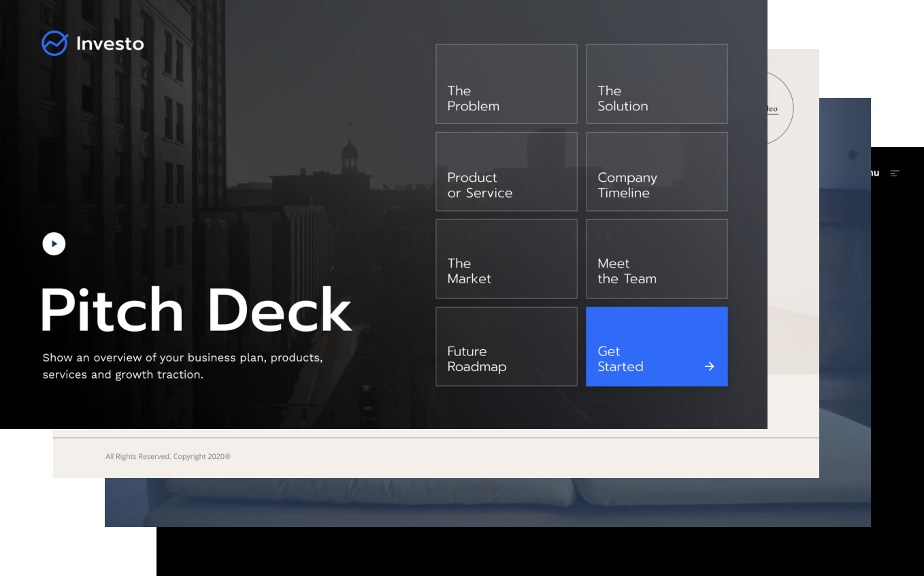Open The Problem section
Screen dimensions: 924x576
[x=506, y=84]
